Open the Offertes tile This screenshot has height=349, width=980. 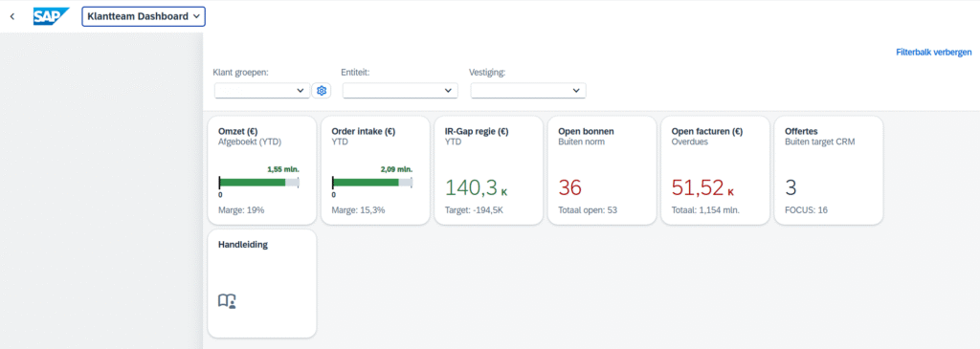(x=829, y=170)
